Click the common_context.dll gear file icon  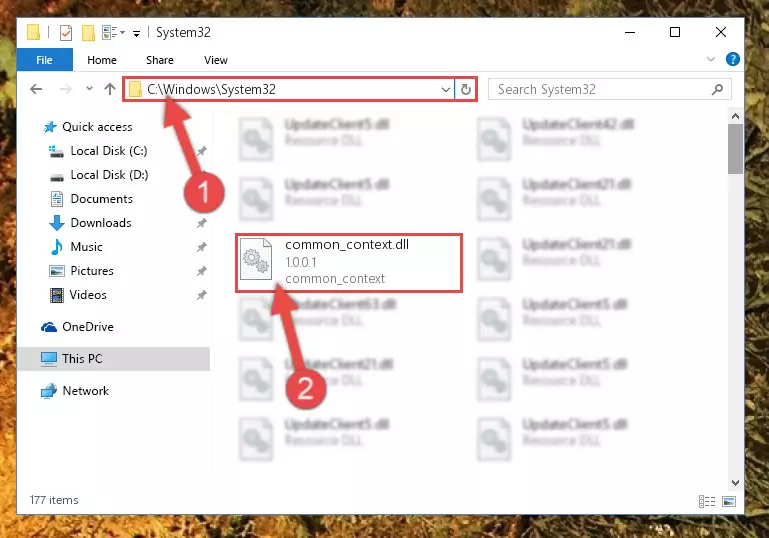(256, 260)
